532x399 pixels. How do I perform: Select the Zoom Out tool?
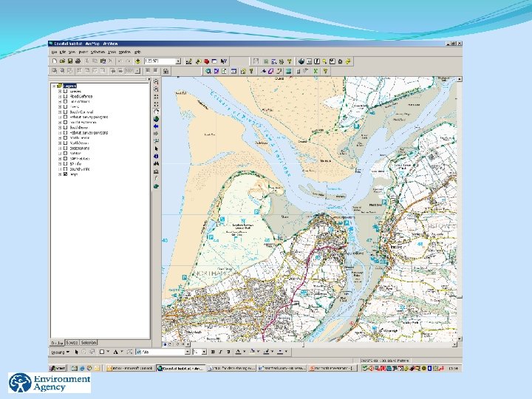pyautogui.click(x=156, y=89)
